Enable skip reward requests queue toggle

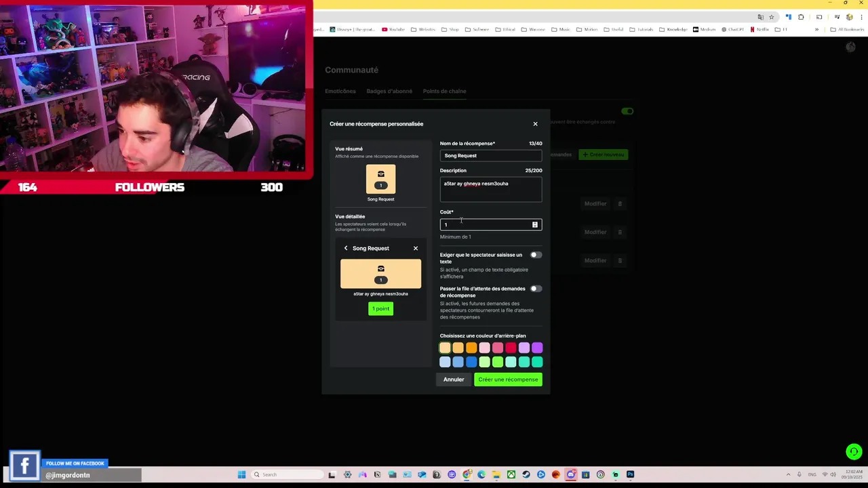[536, 289]
